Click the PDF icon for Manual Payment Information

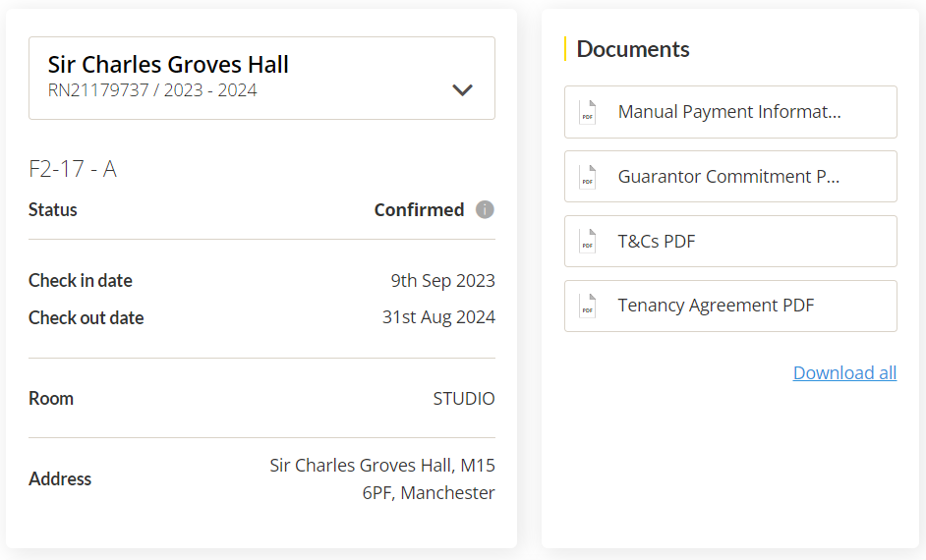pos(588,112)
